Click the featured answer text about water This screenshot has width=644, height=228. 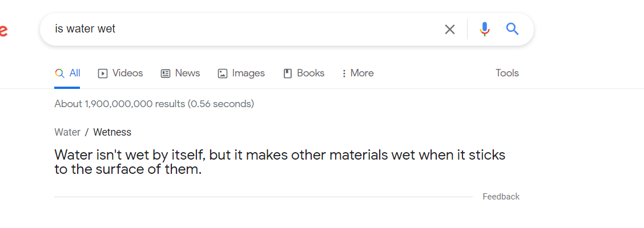pos(280,162)
